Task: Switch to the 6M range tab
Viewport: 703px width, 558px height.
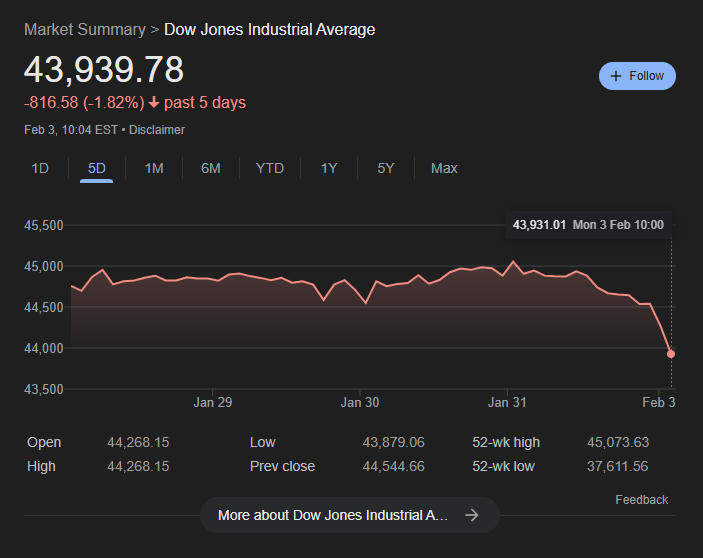Action: [211, 169]
